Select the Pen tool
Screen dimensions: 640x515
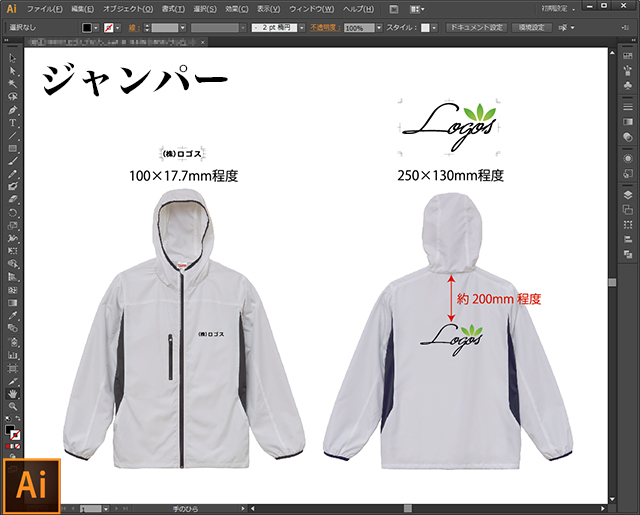[x=13, y=110]
